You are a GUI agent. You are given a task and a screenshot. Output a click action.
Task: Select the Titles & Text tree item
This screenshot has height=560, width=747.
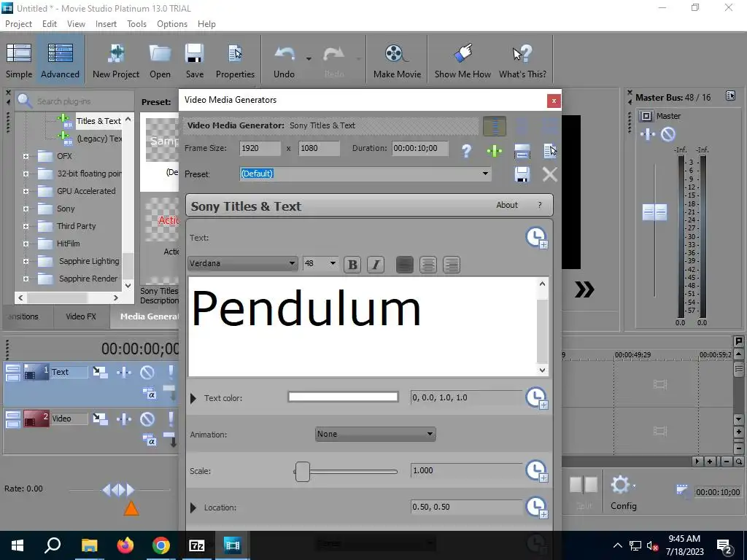(x=98, y=121)
